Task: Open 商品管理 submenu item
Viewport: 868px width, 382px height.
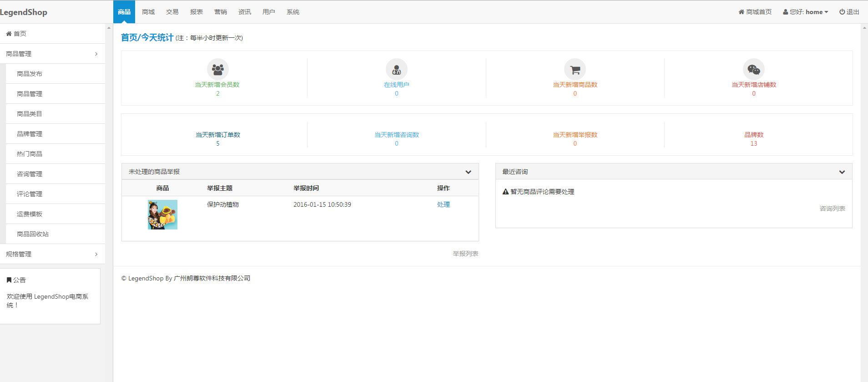Action: click(x=56, y=94)
